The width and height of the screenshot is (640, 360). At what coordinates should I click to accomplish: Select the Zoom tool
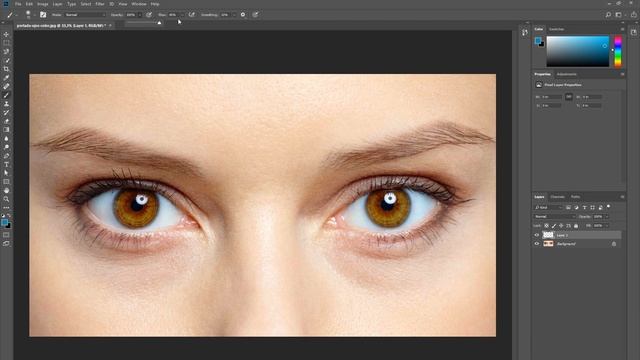6,199
